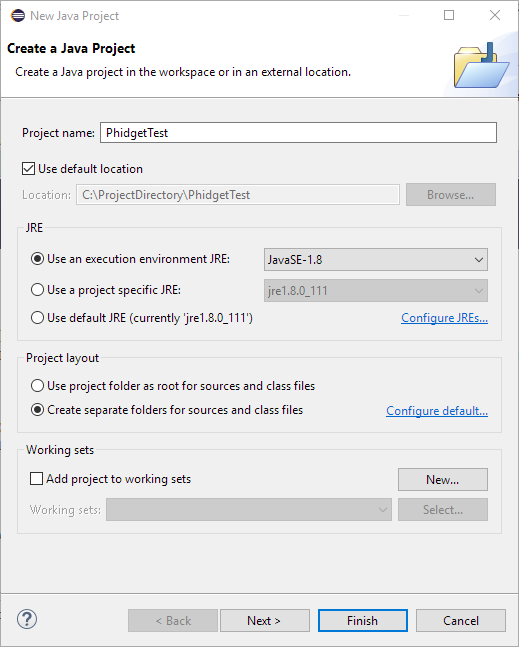Select Use default JRE radio option
This screenshot has width=519, height=647.
point(38,318)
